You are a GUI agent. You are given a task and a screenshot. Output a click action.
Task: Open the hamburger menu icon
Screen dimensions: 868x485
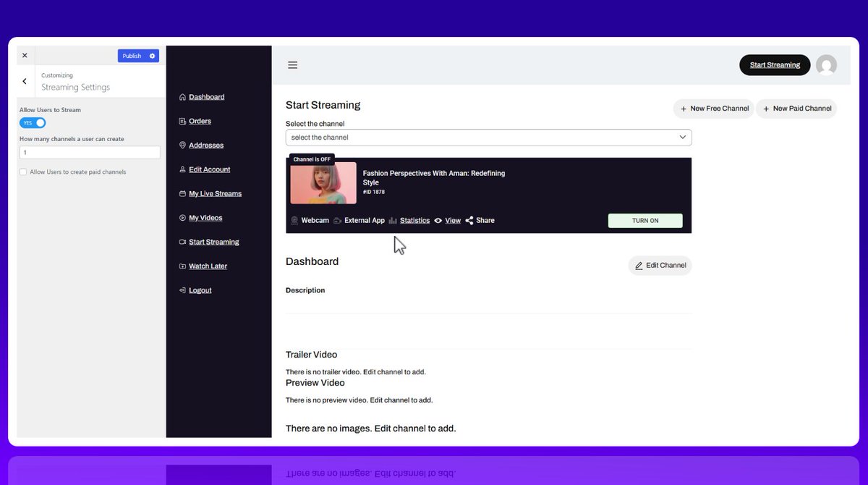pos(292,64)
